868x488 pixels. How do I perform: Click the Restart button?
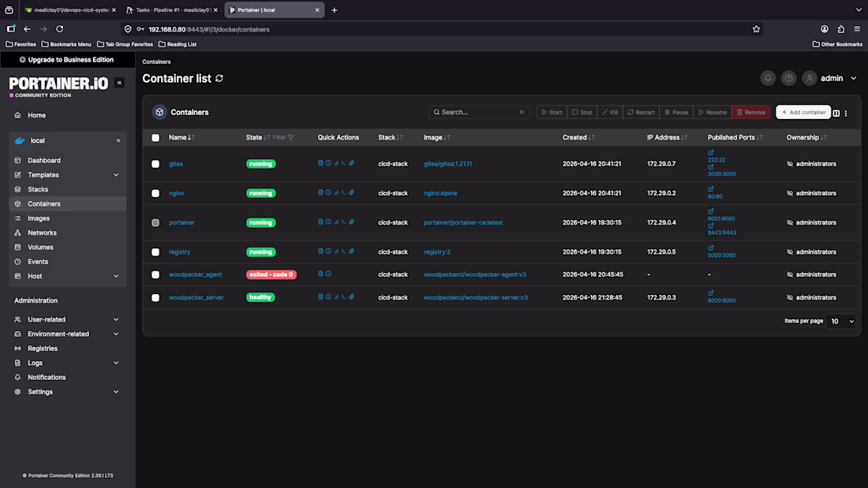pos(641,112)
